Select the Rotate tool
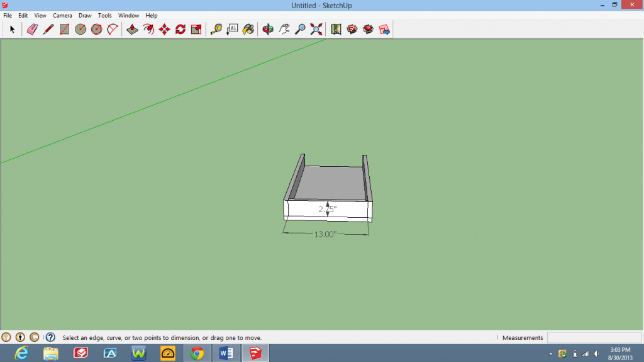 pos(180,29)
